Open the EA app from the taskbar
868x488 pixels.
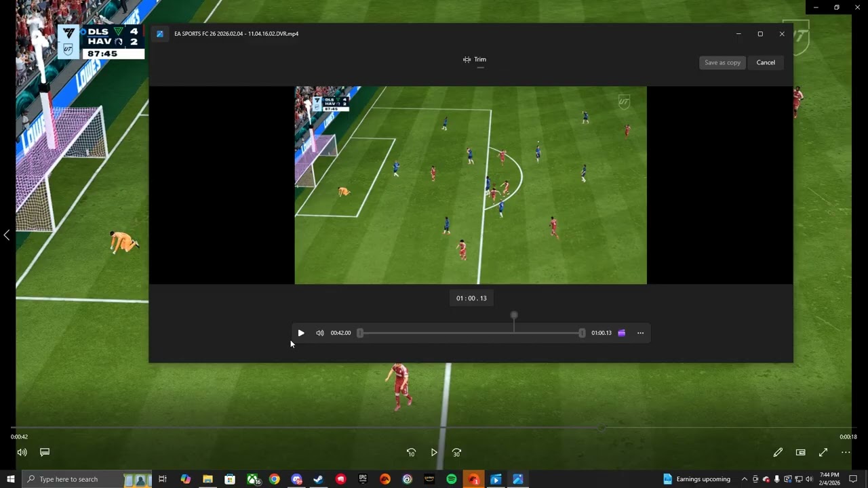pyautogui.click(x=385, y=479)
